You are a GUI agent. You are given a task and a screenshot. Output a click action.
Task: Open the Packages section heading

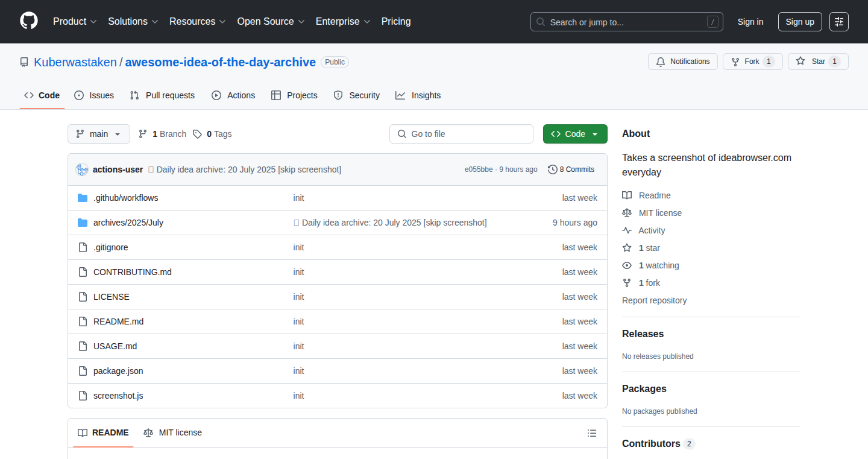pyautogui.click(x=644, y=388)
